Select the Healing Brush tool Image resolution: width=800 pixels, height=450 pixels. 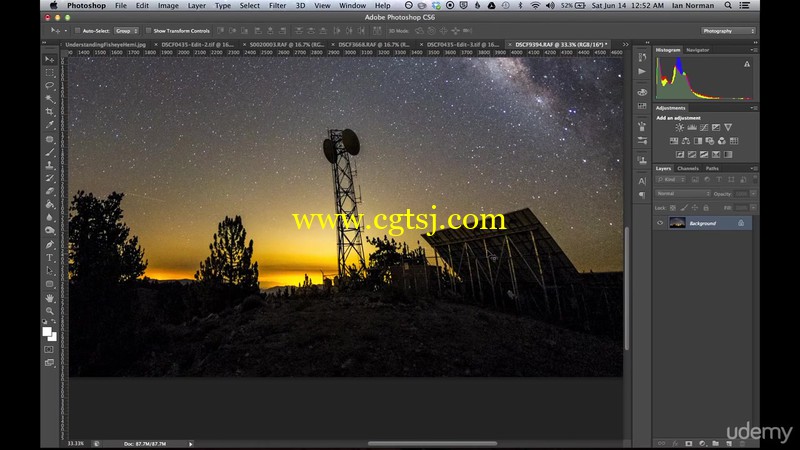[49, 139]
